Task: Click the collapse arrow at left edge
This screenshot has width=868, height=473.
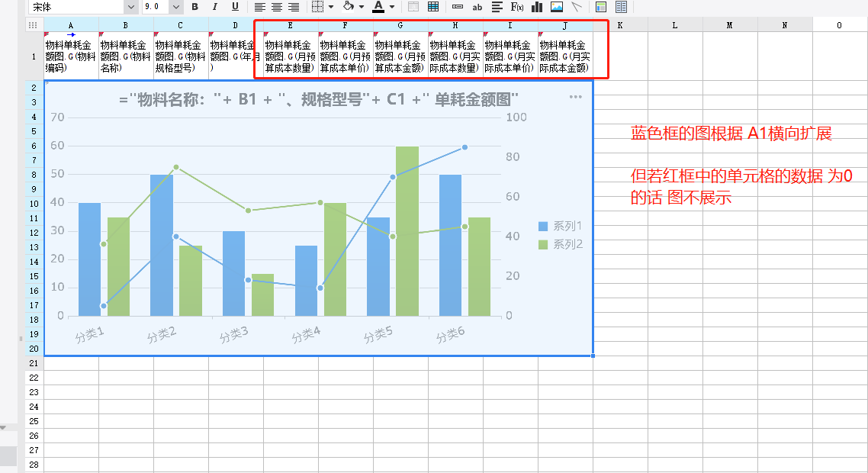Action: click(x=3, y=427)
